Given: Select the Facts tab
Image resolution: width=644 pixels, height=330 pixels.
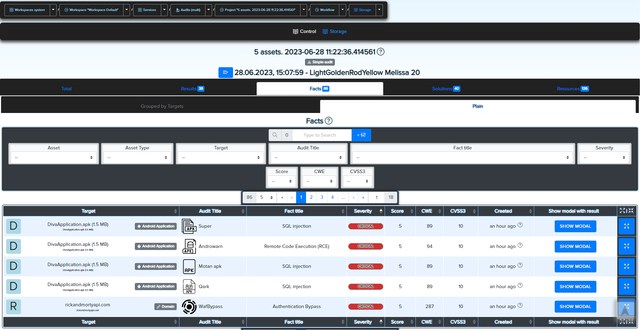Looking at the screenshot, I should [x=319, y=89].
